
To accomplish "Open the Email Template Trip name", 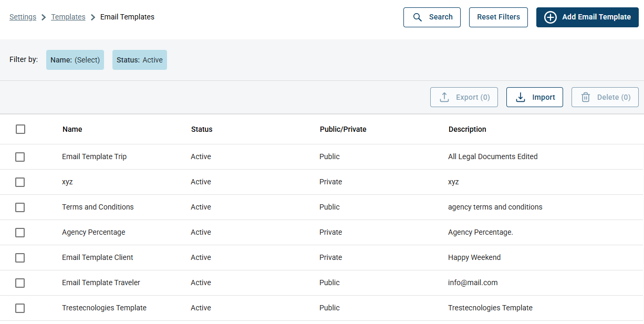I will tap(95, 156).
